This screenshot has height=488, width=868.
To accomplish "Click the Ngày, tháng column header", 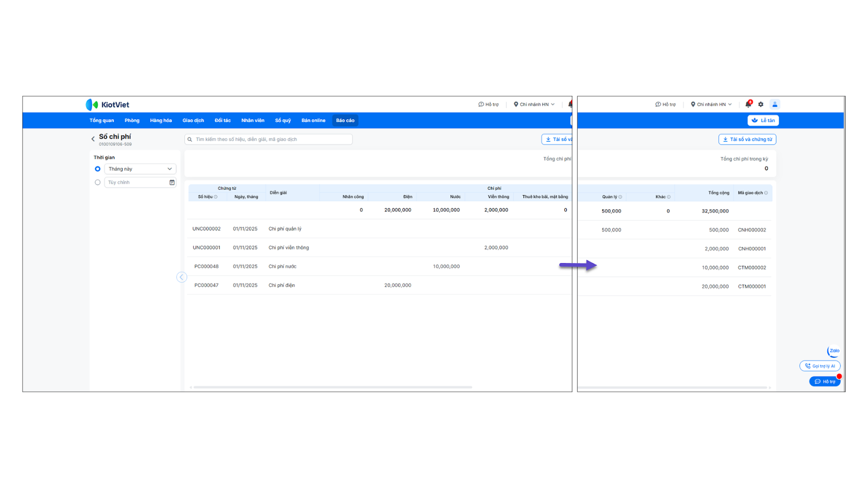I will tap(246, 197).
